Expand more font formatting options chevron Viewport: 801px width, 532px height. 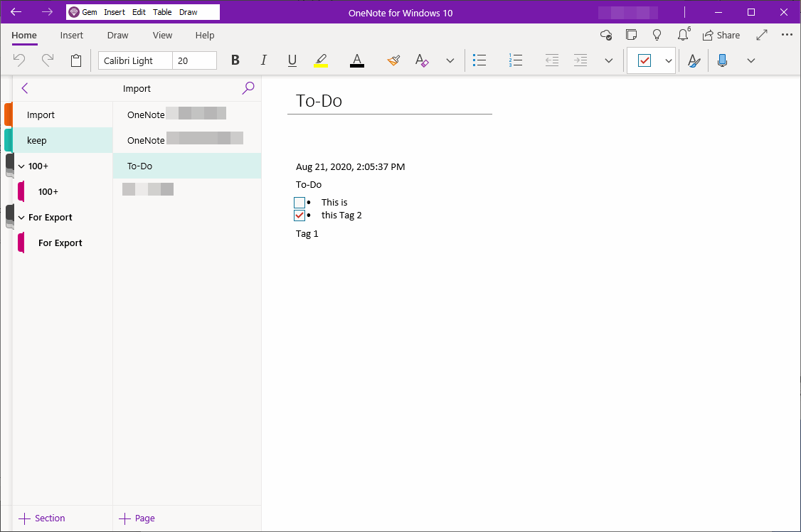[450, 60]
